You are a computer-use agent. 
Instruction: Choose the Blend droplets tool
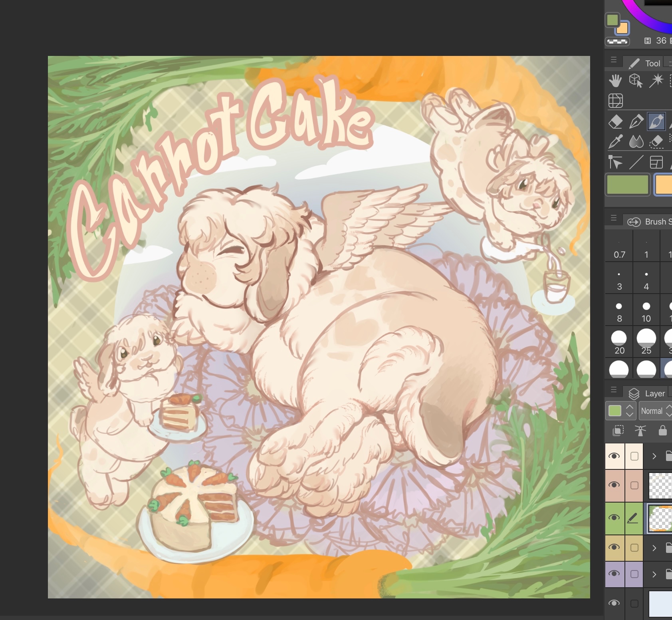pos(636,141)
